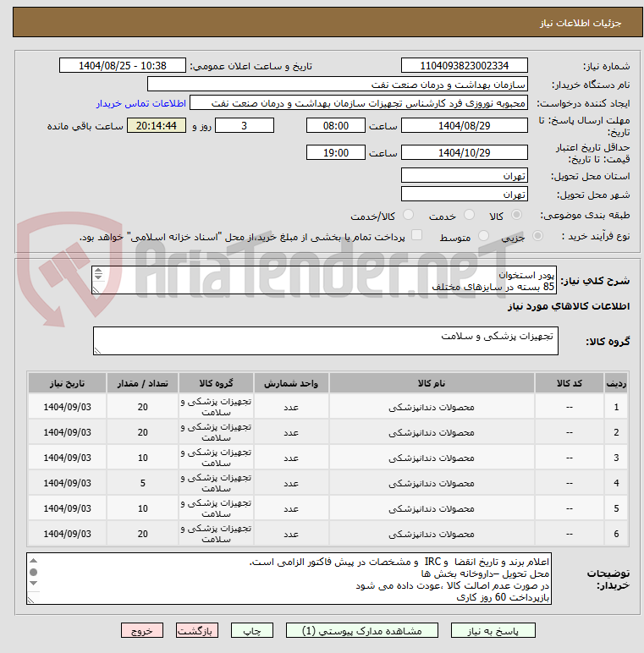This screenshot has width=644, height=653.
Task: Click the price validity time 19:00
Action: [x=336, y=152]
